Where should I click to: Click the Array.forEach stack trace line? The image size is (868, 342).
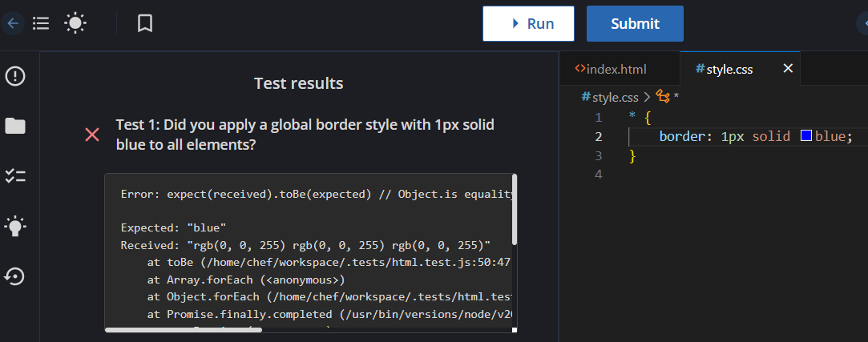(246, 279)
